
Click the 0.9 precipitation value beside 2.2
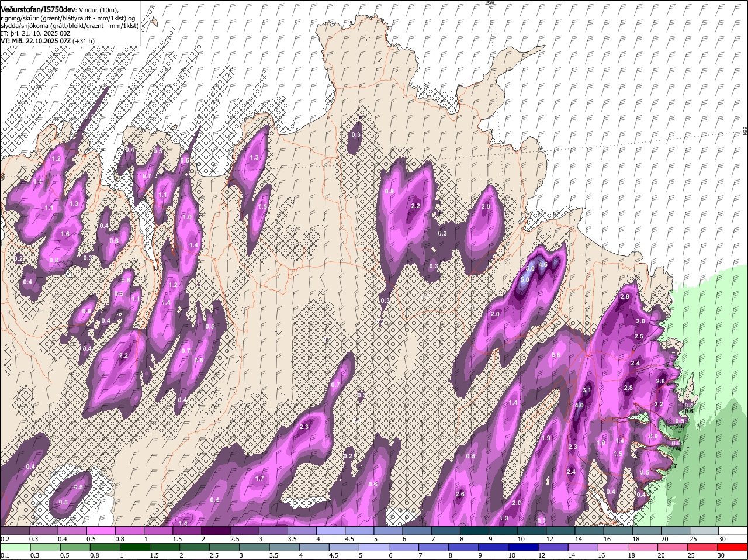click(389, 192)
